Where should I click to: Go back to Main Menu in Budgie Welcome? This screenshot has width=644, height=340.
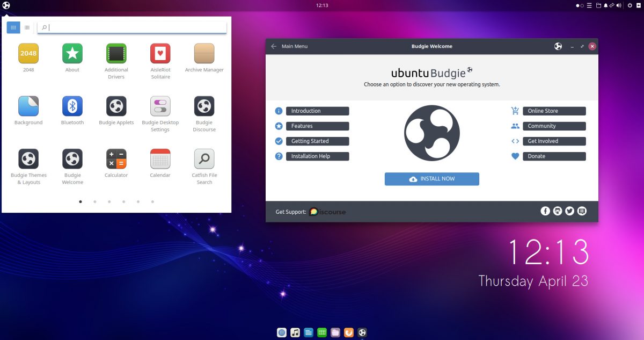point(290,46)
